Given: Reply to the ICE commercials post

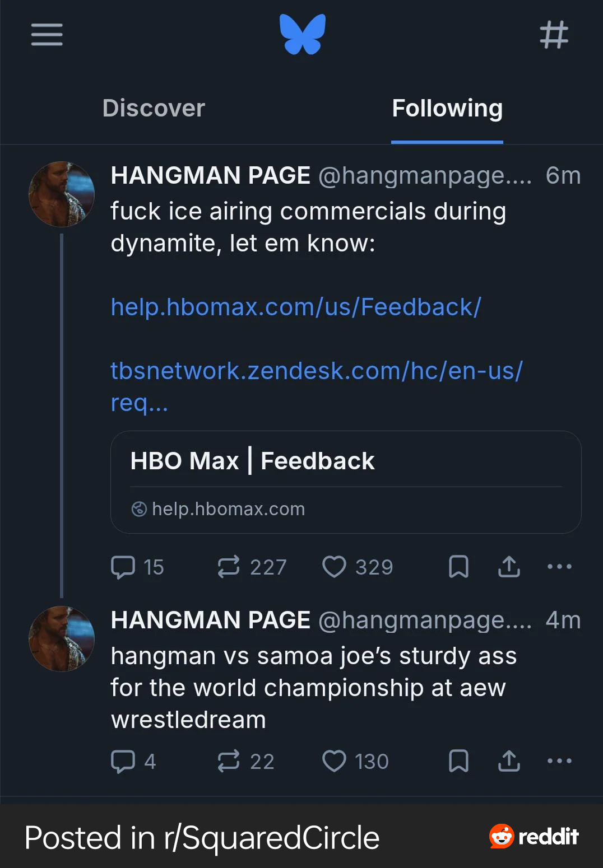Looking at the screenshot, I should point(123,567).
